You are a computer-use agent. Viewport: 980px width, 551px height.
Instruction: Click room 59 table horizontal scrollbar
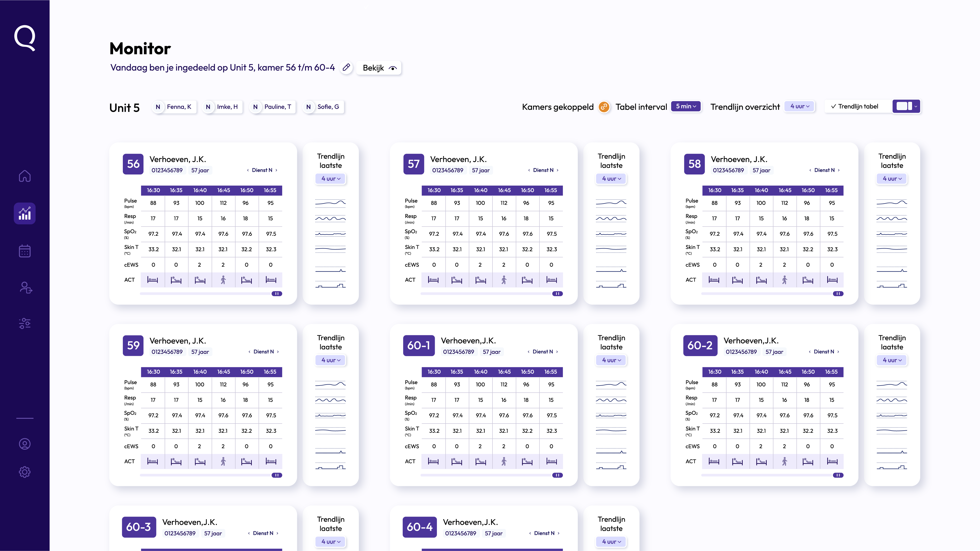(x=206, y=475)
